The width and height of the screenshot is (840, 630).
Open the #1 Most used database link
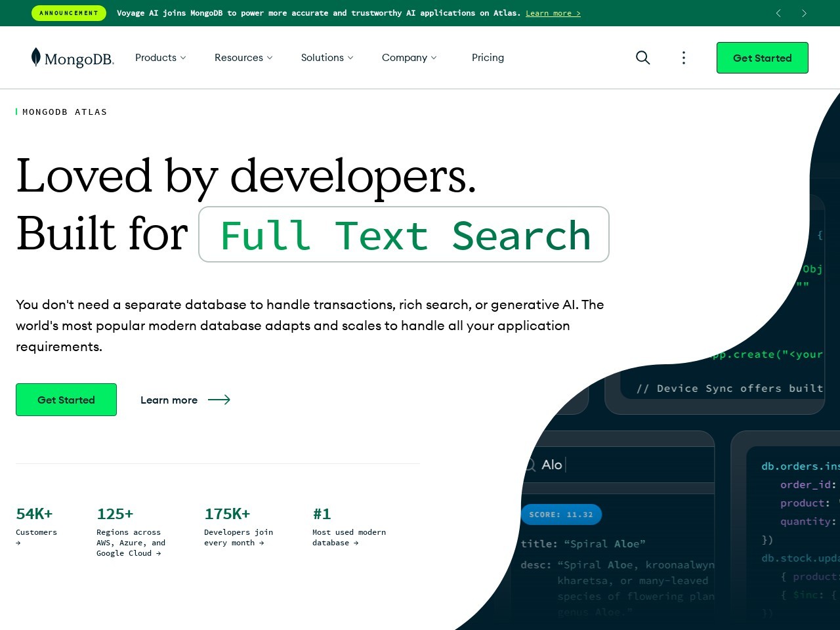click(349, 526)
